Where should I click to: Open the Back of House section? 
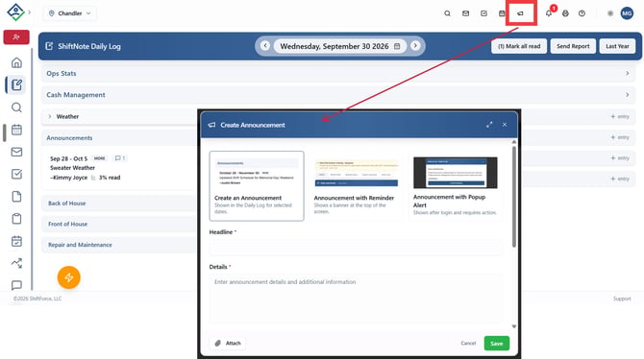click(x=67, y=203)
